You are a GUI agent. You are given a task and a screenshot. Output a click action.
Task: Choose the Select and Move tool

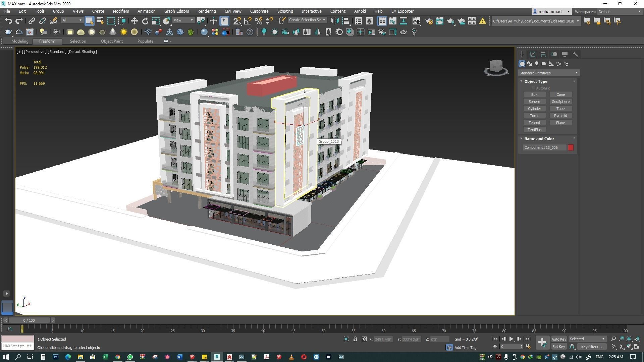pos(134,21)
